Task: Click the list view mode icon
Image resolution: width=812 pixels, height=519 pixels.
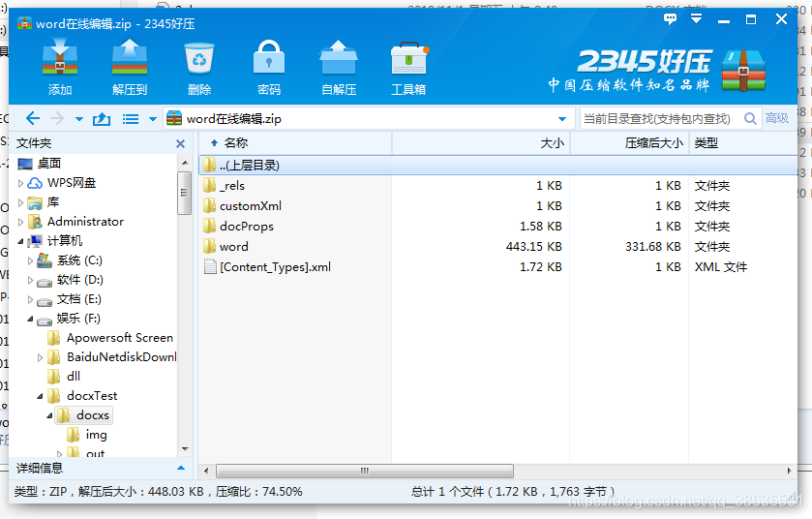Action: (x=131, y=119)
